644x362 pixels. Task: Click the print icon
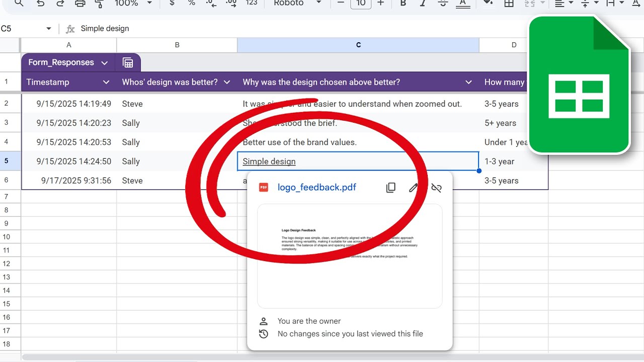[80, 3]
